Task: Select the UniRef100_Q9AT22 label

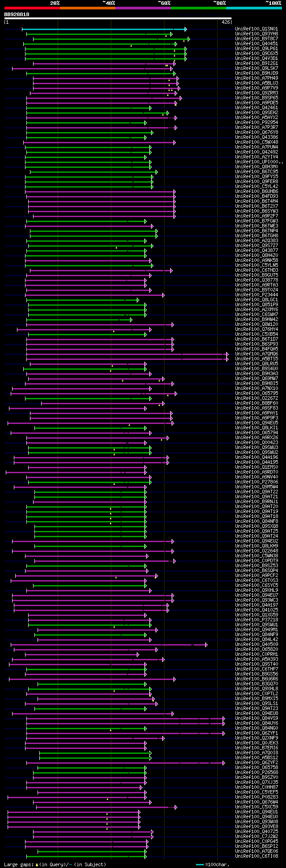Action: coord(257,492)
